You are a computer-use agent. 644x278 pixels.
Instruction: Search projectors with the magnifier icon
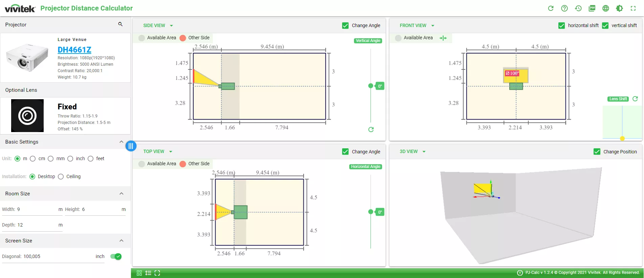(120, 24)
